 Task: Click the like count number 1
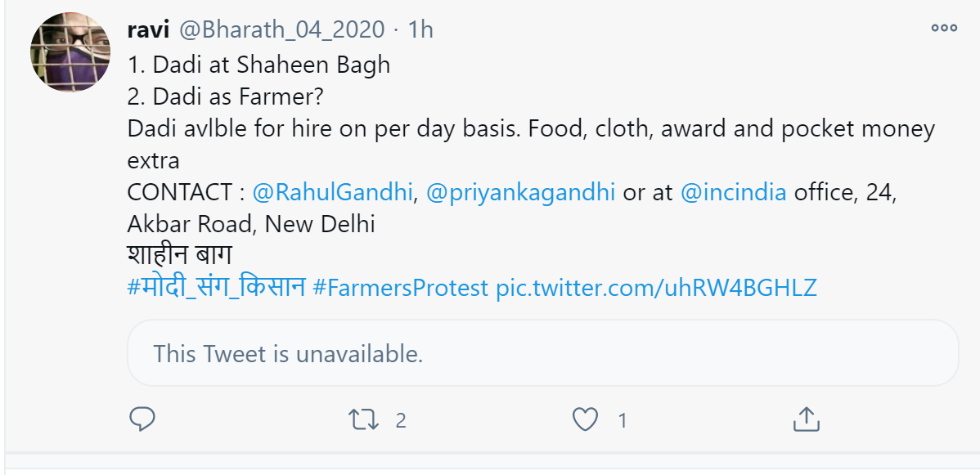pos(623,420)
